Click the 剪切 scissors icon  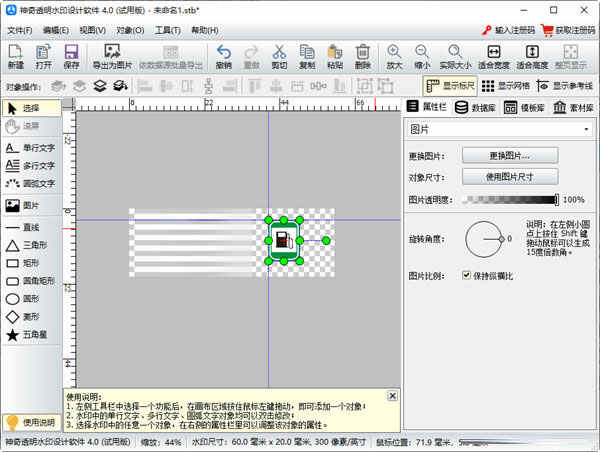pos(279,57)
